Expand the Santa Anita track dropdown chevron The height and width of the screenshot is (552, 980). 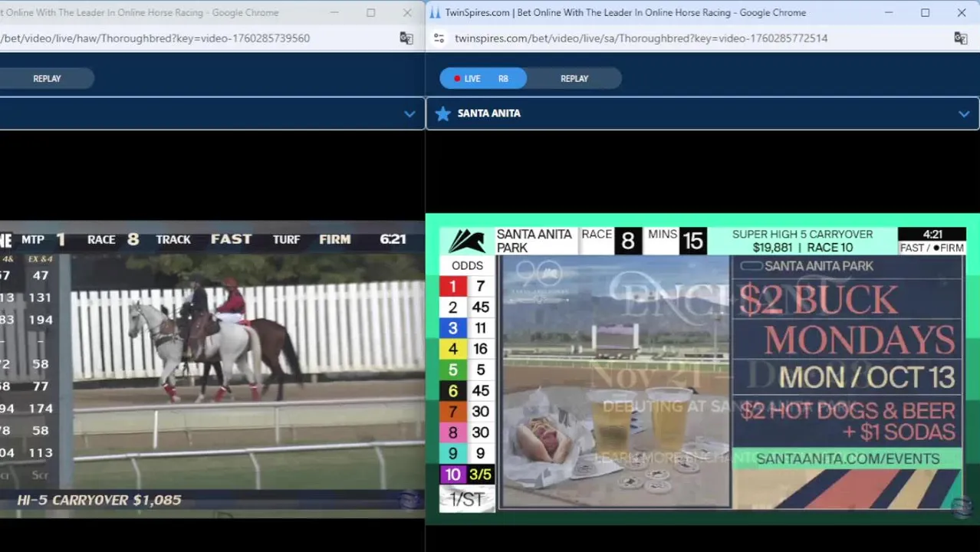(x=964, y=113)
